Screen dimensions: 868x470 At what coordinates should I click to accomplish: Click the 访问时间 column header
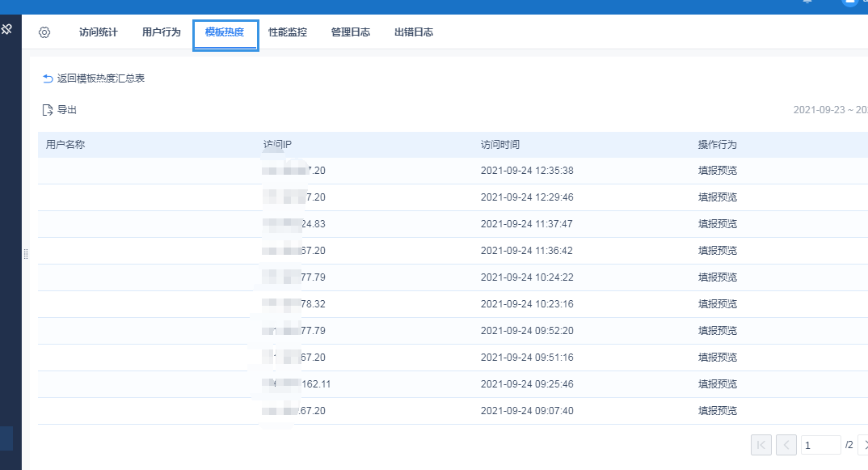pyautogui.click(x=500, y=145)
